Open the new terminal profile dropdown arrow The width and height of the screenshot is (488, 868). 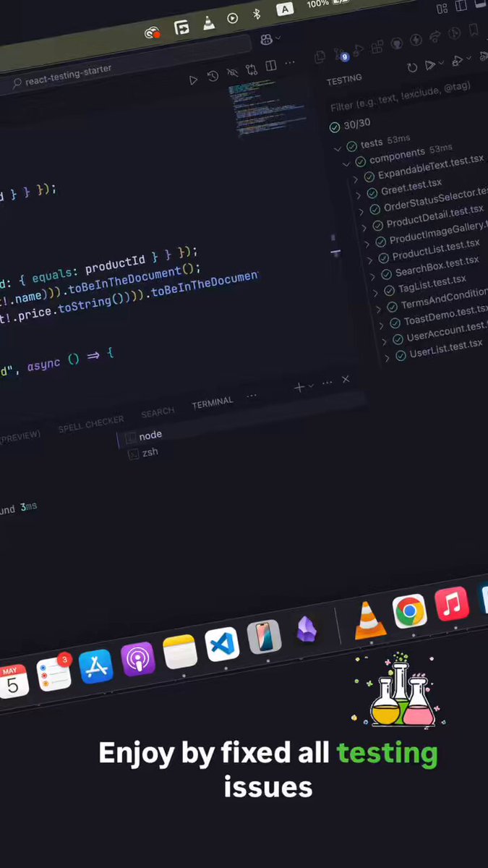(x=312, y=386)
